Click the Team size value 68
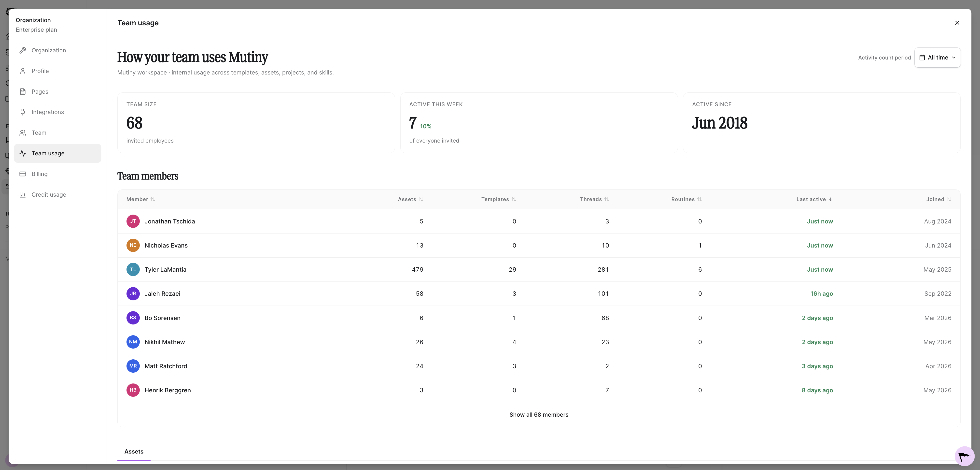 pos(134,123)
